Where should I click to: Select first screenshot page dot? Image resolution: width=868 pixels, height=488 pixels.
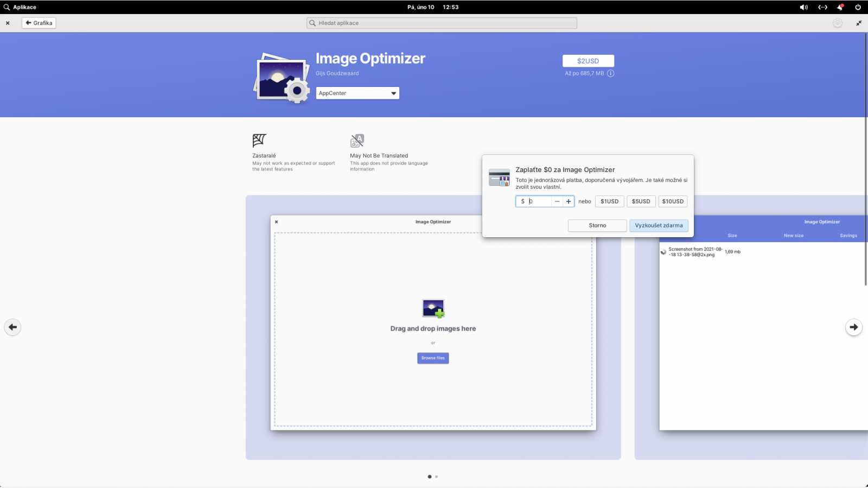pos(430,477)
